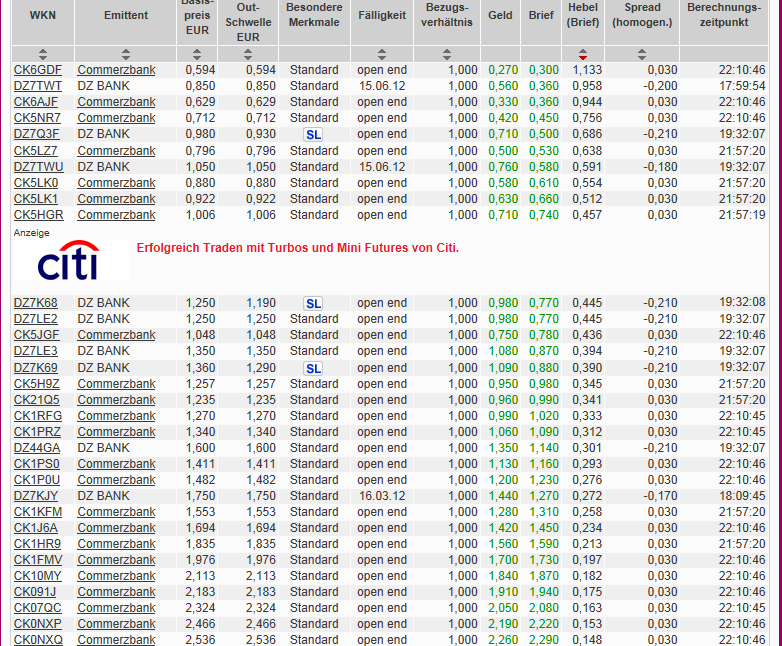Image resolution: width=782 pixels, height=646 pixels.
Task: Click Commerzbank link in CK5NR7 row
Action: pos(116,118)
